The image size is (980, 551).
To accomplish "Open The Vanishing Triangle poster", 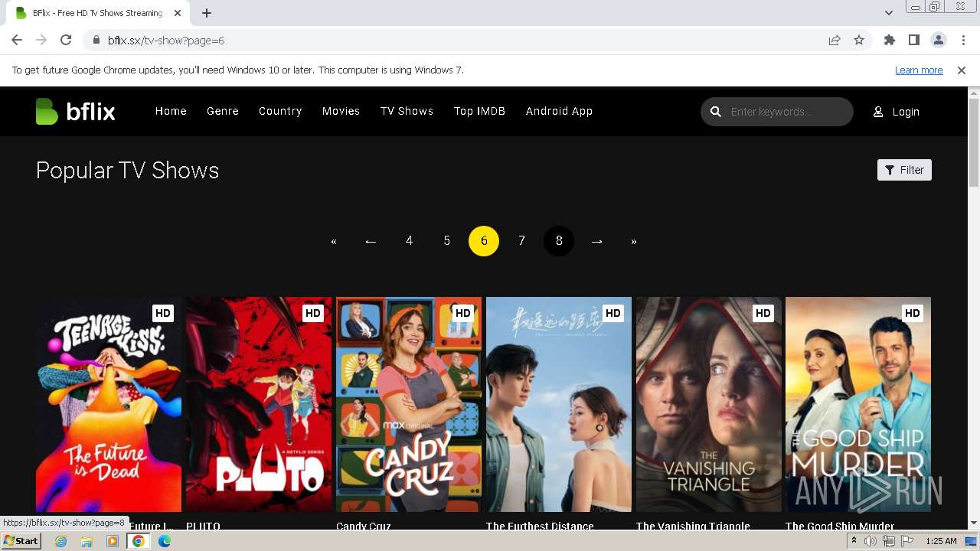I will click(709, 404).
